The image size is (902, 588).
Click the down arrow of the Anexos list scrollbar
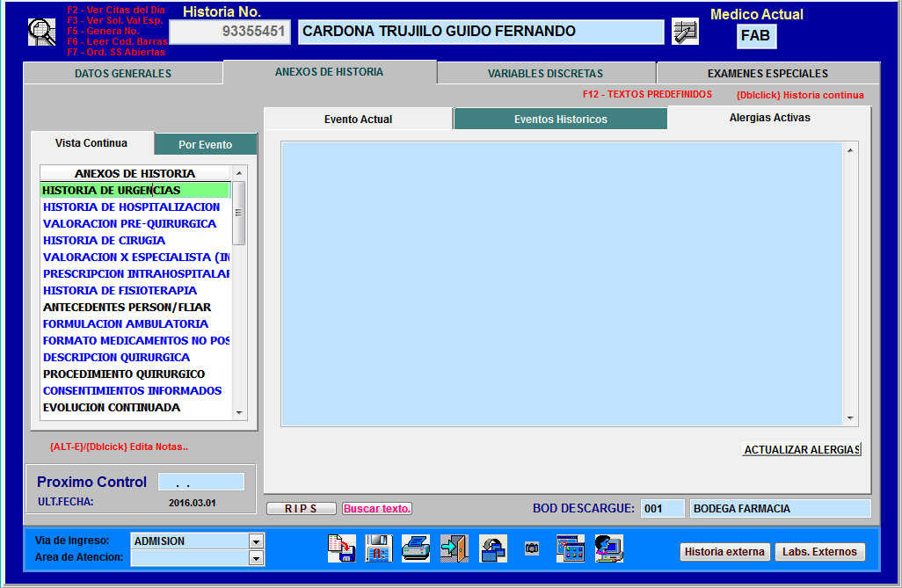239,412
